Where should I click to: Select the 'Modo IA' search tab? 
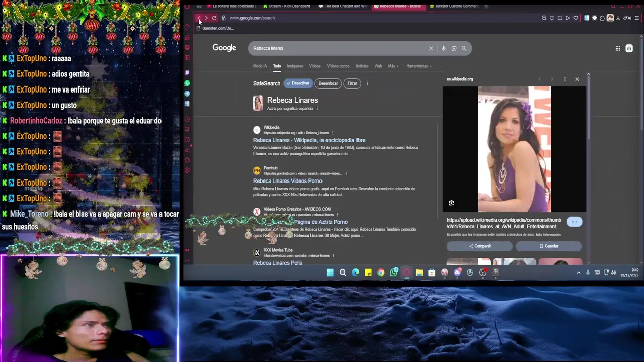pyautogui.click(x=260, y=66)
